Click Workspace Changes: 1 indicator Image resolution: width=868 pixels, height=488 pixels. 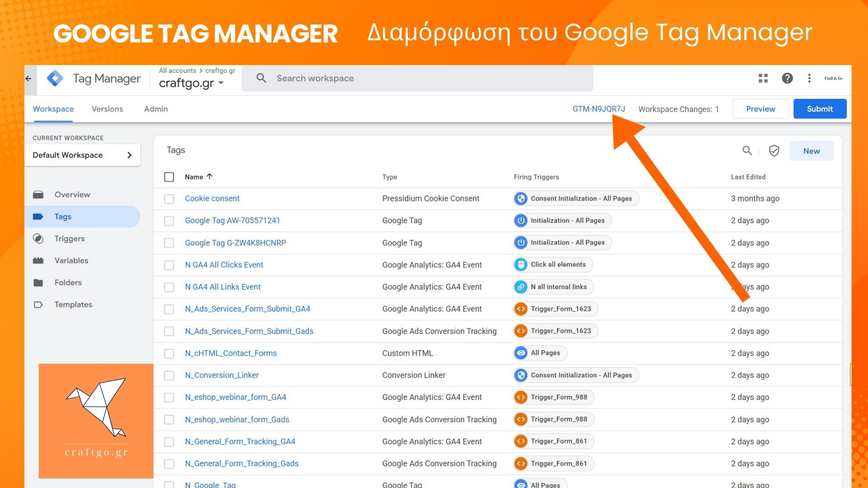[679, 109]
